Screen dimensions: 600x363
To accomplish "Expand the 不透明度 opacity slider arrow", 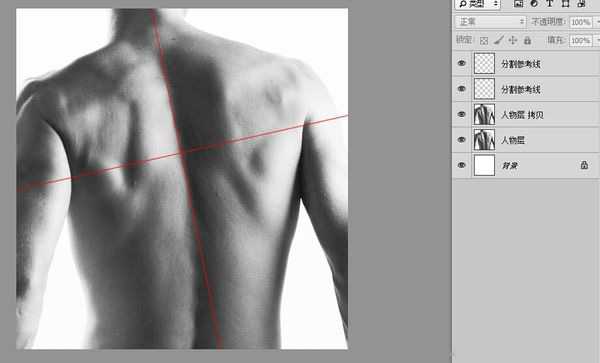I will pos(597,22).
